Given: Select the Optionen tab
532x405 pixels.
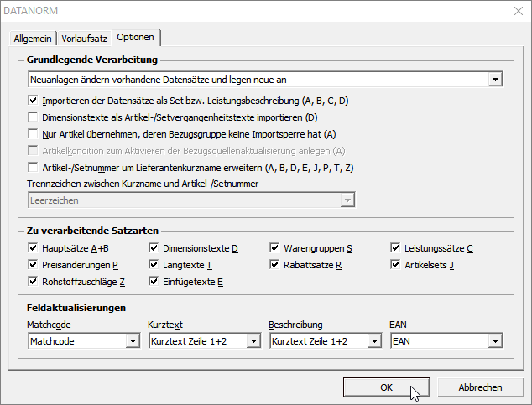Looking at the screenshot, I should [x=135, y=37].
